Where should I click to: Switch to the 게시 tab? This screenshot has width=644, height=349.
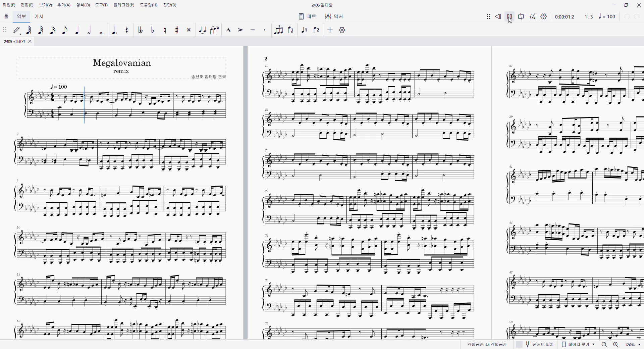click(x=39, y=16)
